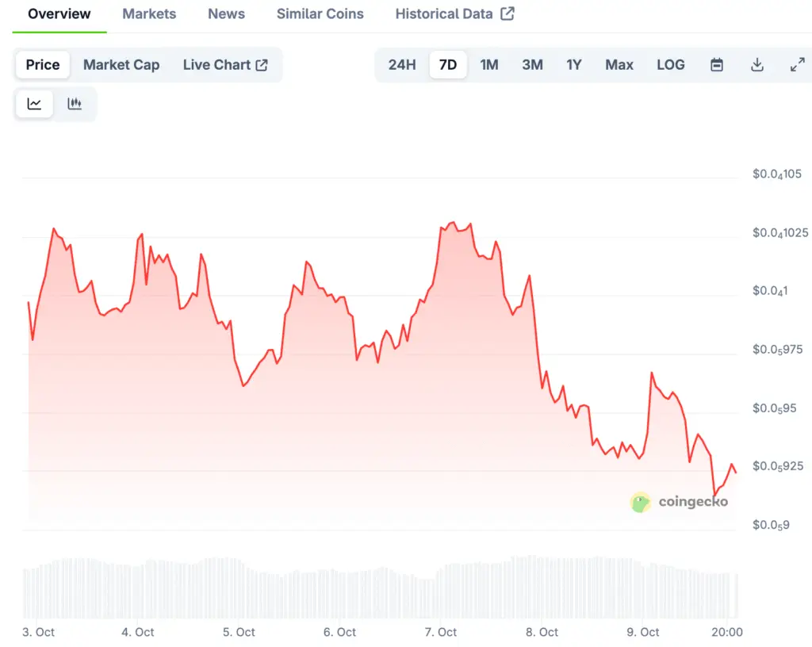Image resolution: width=812 pixels, height=647 pixels.
Task: Click the CoinGecko logo watermark
Action: click(x=679, y=501)
